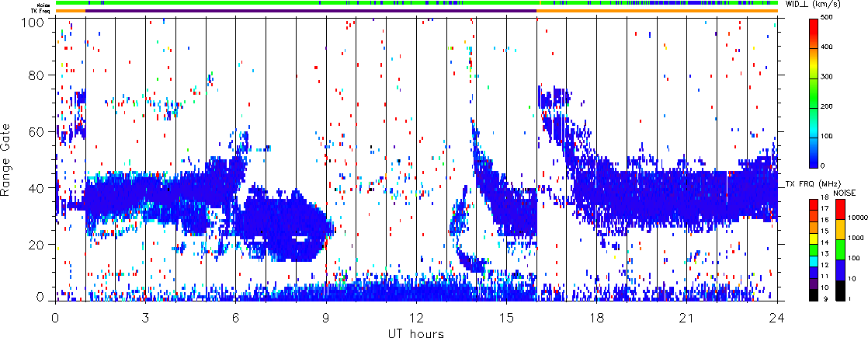Click the green band of the WID colorbar

813,93
